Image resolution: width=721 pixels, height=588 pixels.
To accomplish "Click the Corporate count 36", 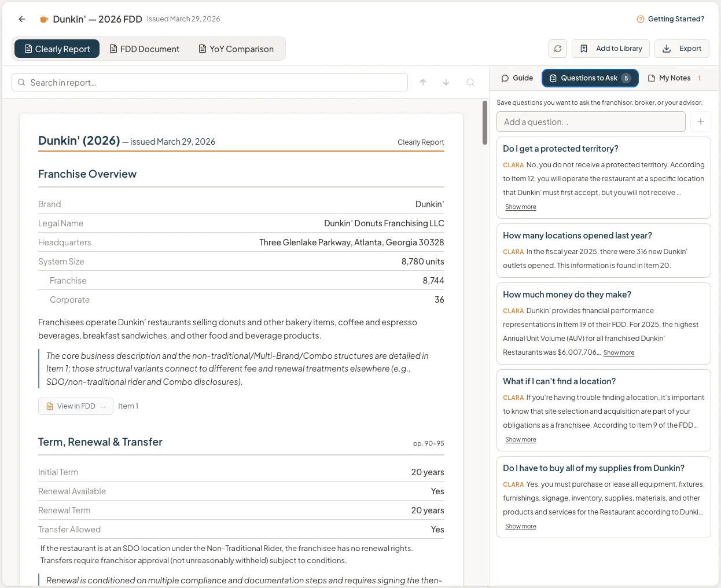I will [439, 300].
